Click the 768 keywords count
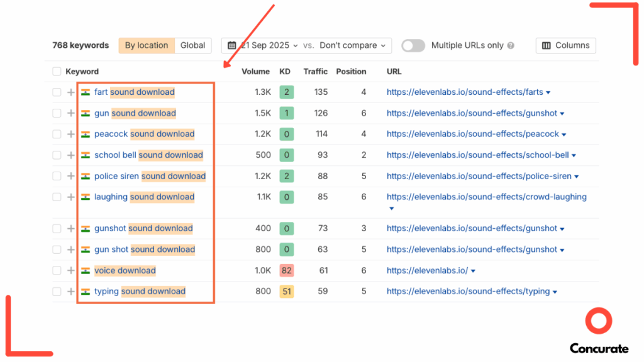This screenshot has width=644, height=362. [x=80, y=45]
